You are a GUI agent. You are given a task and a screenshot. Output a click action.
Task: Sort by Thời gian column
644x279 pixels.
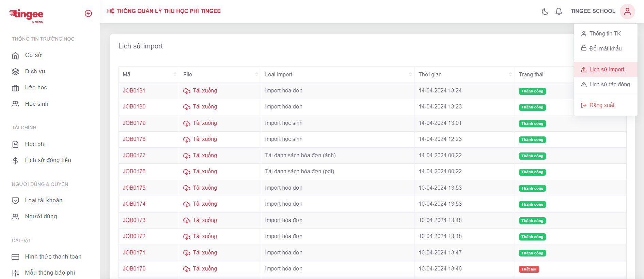point(510,74)
